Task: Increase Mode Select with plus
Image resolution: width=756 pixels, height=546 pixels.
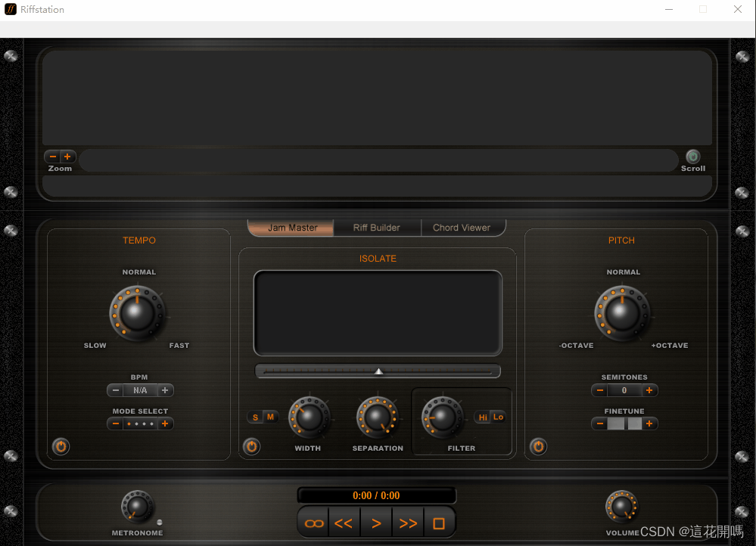Action: coord(165,423)
